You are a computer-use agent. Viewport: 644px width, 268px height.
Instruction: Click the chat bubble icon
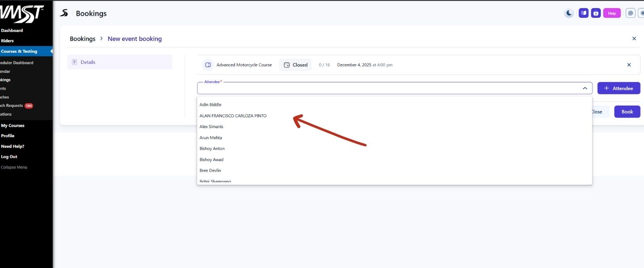coord(631,13)
